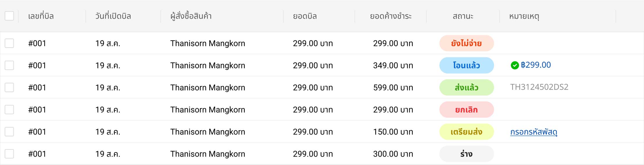
Task: Open the กรอกรหัสพัสดุ link
Action: (x=534, y=132)
